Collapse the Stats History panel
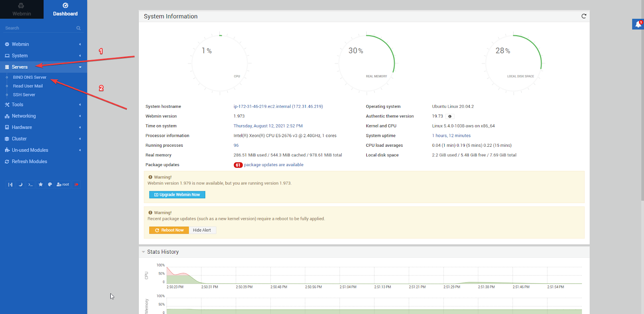The width and height of the screenshot is (644, 314). pos(143,252)
